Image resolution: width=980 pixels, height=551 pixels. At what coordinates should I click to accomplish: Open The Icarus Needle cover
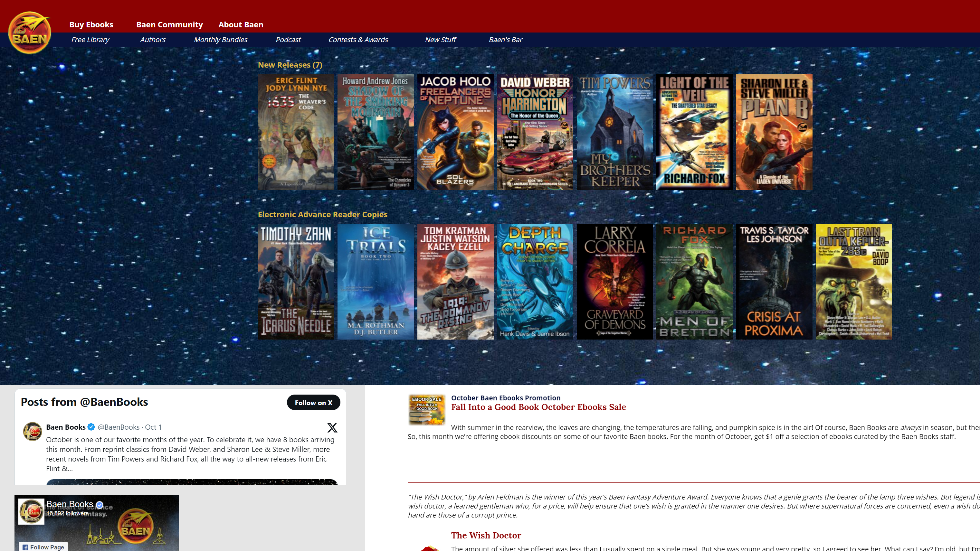(x=296, y=281)
